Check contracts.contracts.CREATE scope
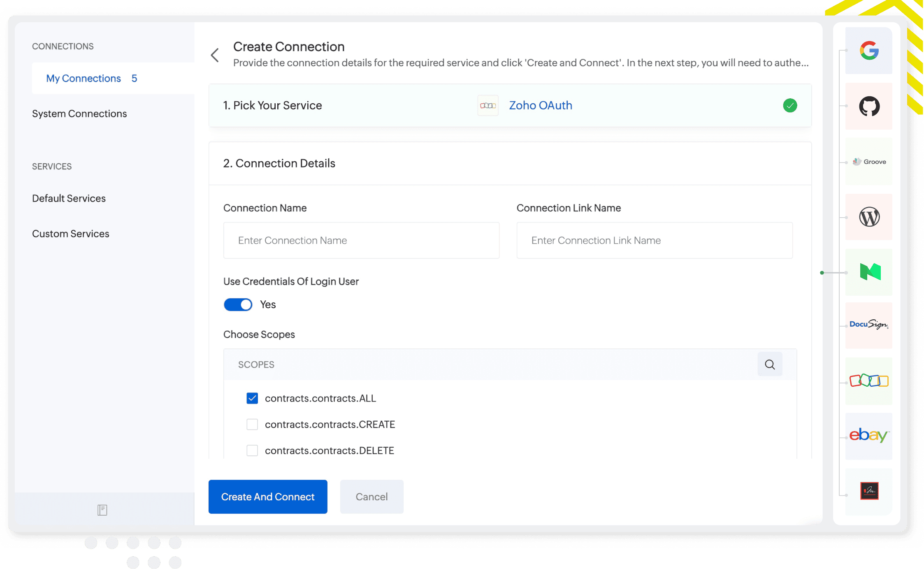The image size is (924, 569). click(252, 425)
